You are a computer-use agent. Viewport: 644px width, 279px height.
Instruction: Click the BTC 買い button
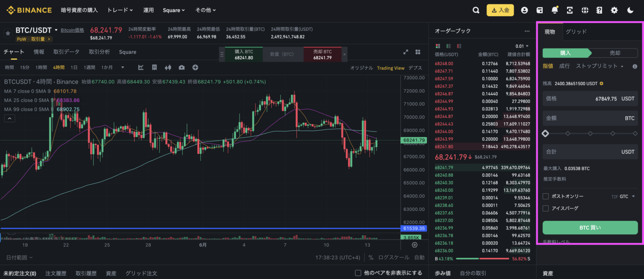(590, 228)
